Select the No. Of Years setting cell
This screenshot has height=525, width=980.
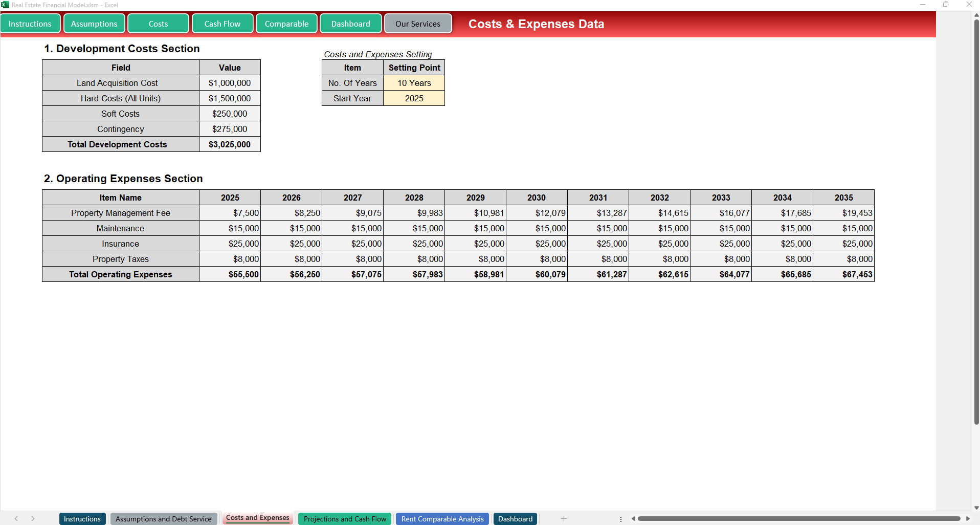414,83
